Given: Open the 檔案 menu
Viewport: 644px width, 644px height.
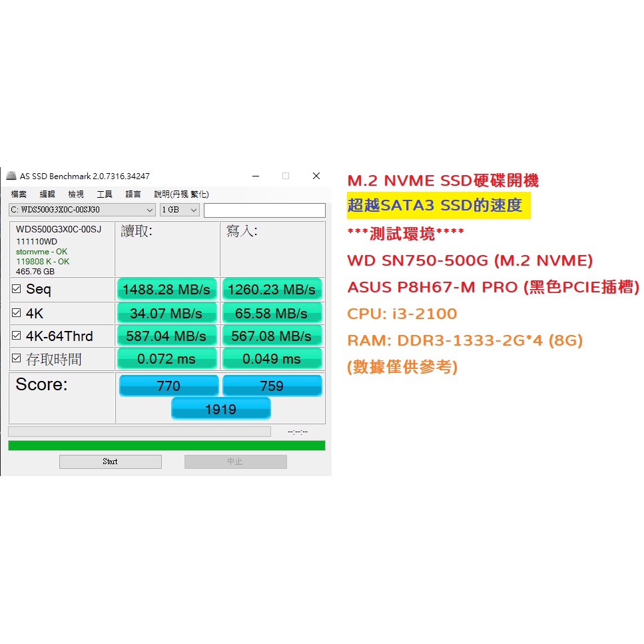Looking at the screenshot, I should pos(19,194).
